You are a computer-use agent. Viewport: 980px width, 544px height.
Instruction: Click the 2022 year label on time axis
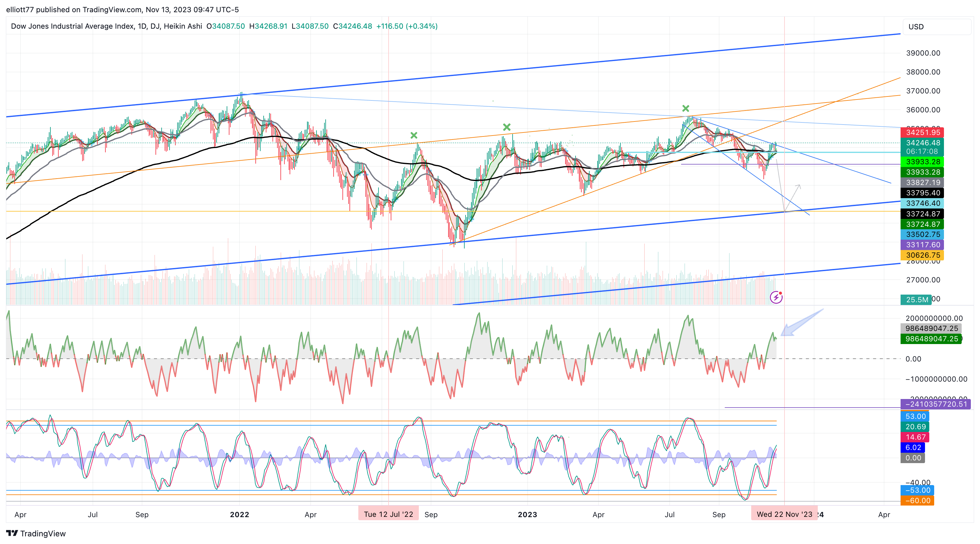click(239, 515)
